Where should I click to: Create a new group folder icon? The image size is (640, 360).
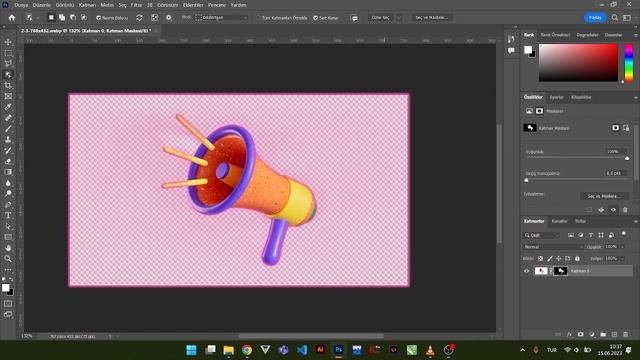603,334
